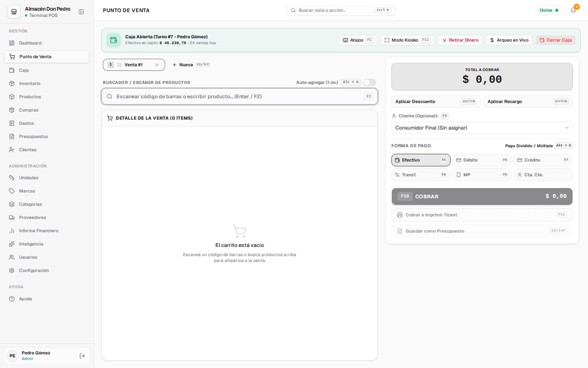Select Efectivo payment method
This screenshot has width=588, height=368.
pyautogui.click(x=421, y=160)
